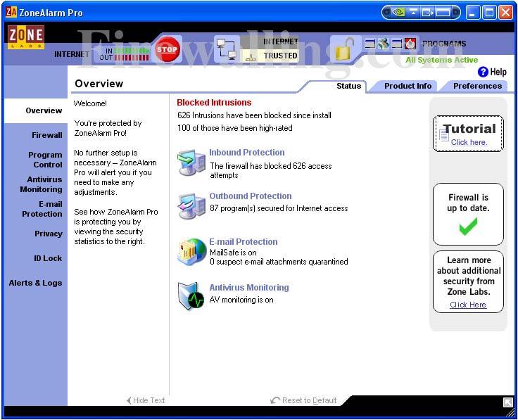The image size is (518, 420).
Task: Click the document icon in the Tutorial box
Action: [x=444, y=135]
